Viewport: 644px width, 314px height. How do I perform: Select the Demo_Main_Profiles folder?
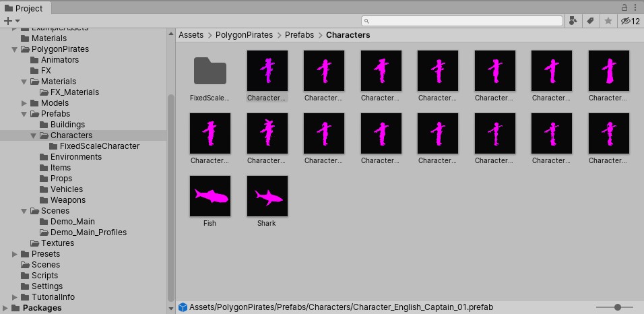(x=88, y=232)
